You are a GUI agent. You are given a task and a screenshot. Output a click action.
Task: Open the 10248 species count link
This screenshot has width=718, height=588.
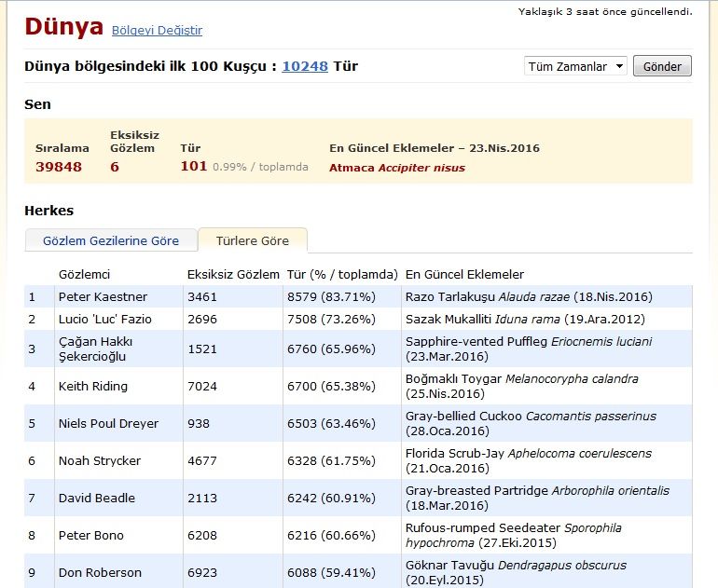point(305,66)
